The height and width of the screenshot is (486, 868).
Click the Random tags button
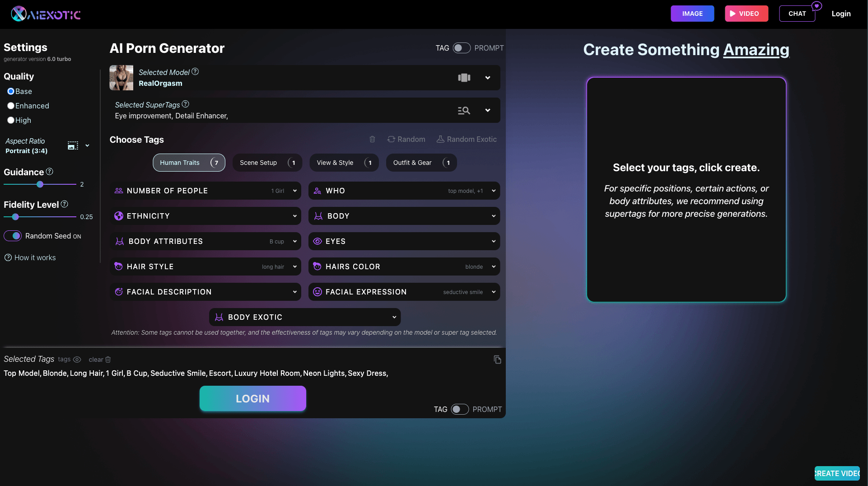(406, 139)
